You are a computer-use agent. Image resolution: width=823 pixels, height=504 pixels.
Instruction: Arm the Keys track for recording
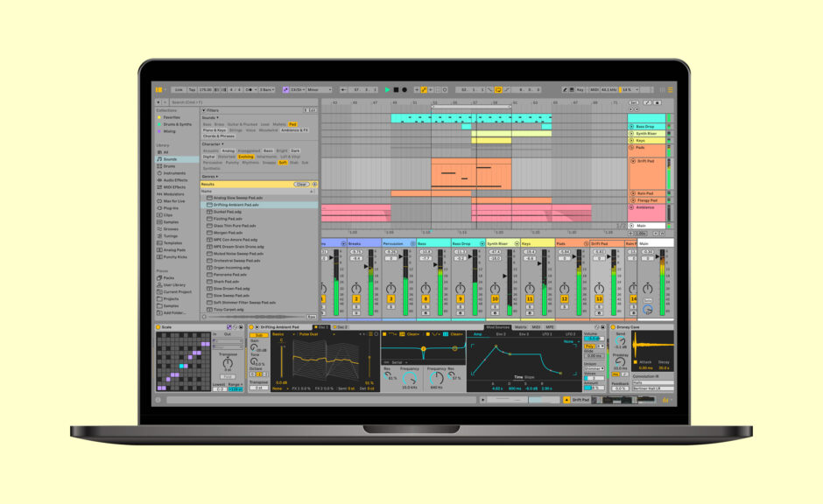pyautogui.click(x=528, y=311)
